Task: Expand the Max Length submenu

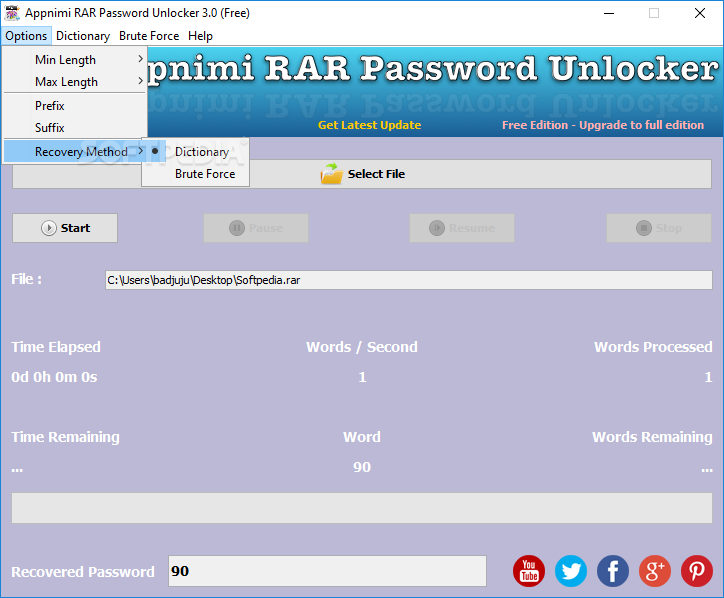Action: 75,82
